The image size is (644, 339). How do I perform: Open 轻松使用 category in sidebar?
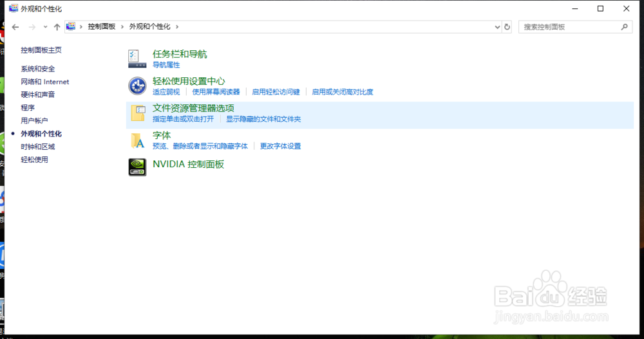[x=35, y=160]
